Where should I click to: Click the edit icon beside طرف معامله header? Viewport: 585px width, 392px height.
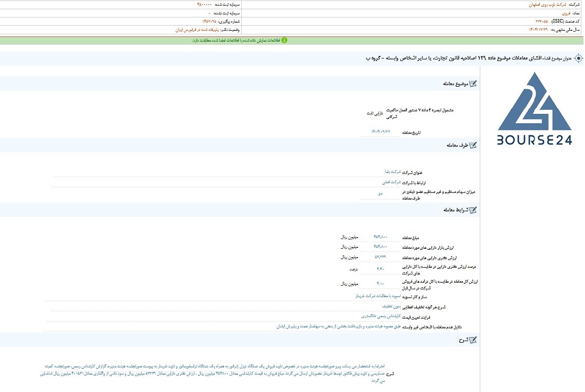pyautogui.click(x=473, y=145)
